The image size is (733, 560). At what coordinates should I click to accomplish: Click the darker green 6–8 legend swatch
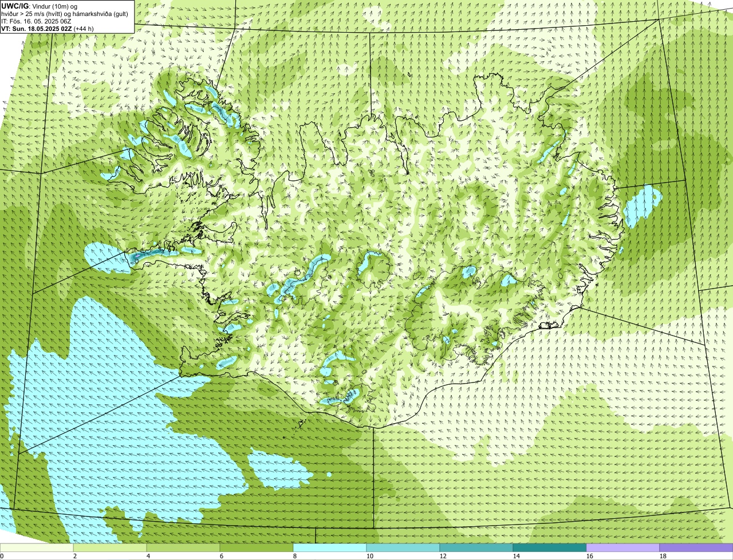(257, 547)
